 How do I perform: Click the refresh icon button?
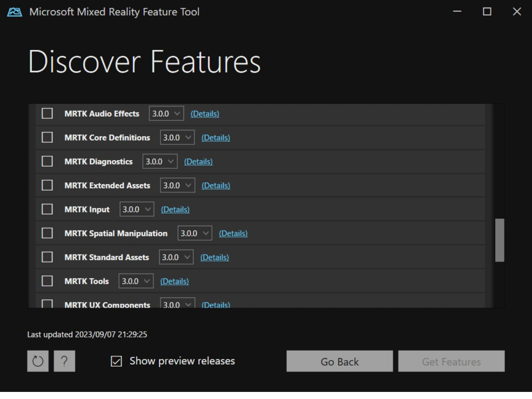(38, 361)
